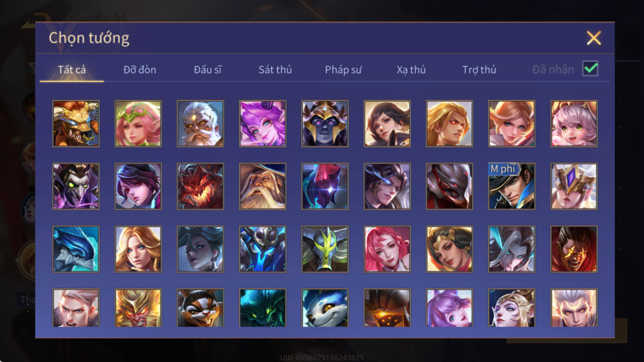This screenshot has width=644, height=362.
Task: Select the golden bull hero portrait
Action: [76, 124]
